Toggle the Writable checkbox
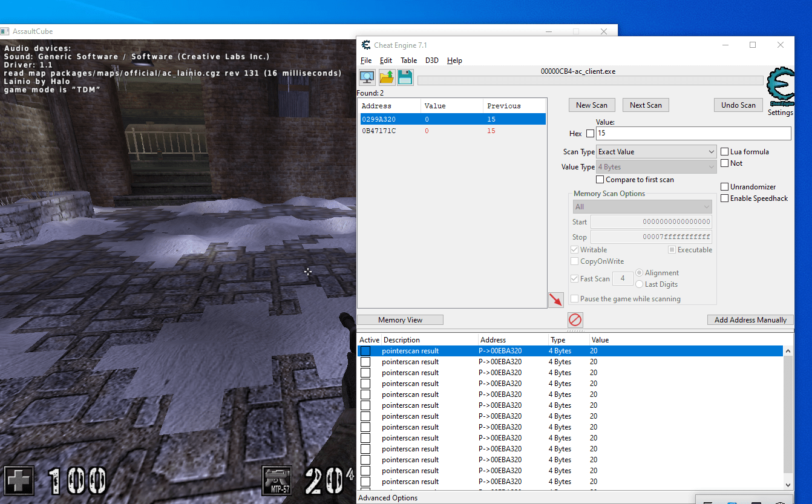 pos(574,250)
